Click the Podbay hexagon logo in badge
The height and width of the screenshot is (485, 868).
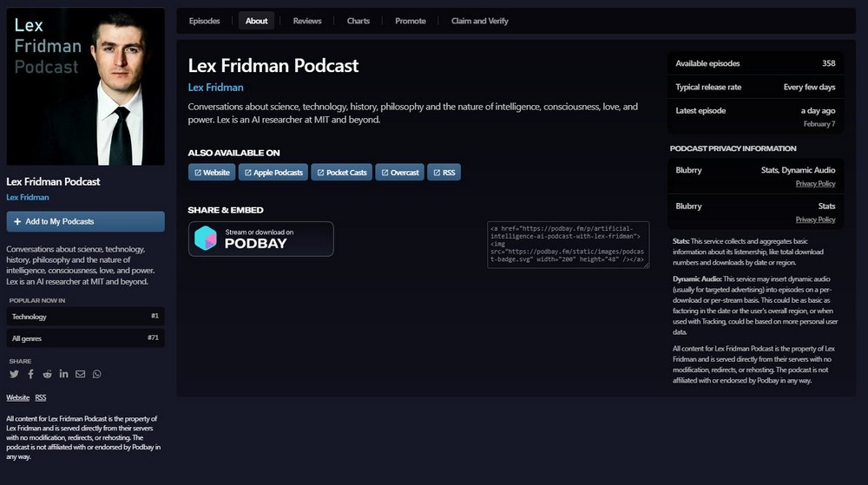206,239
